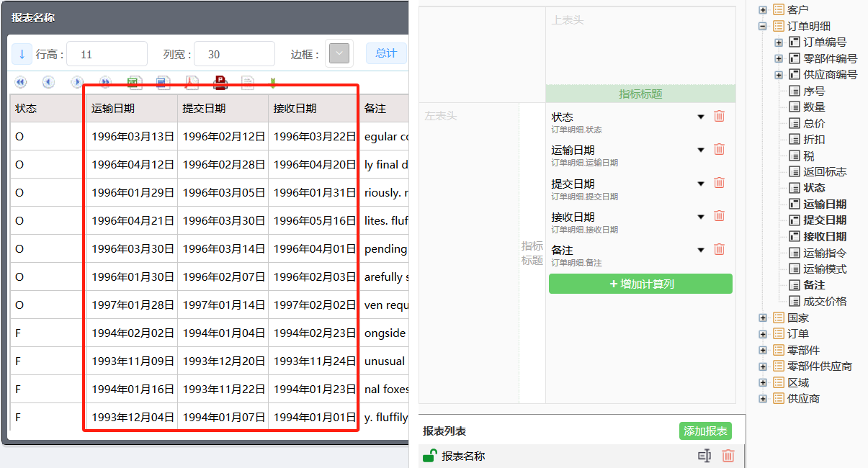This screenshot has height=468, width=868.
Task: Delete the 状态 indicator field
Action: coord(719,117)
